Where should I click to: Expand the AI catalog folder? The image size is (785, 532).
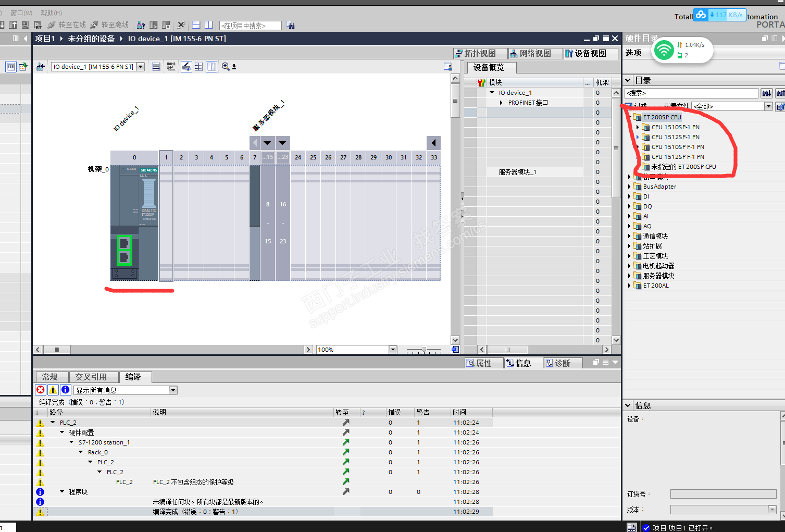pyautogui.click(x=629, y=216)
